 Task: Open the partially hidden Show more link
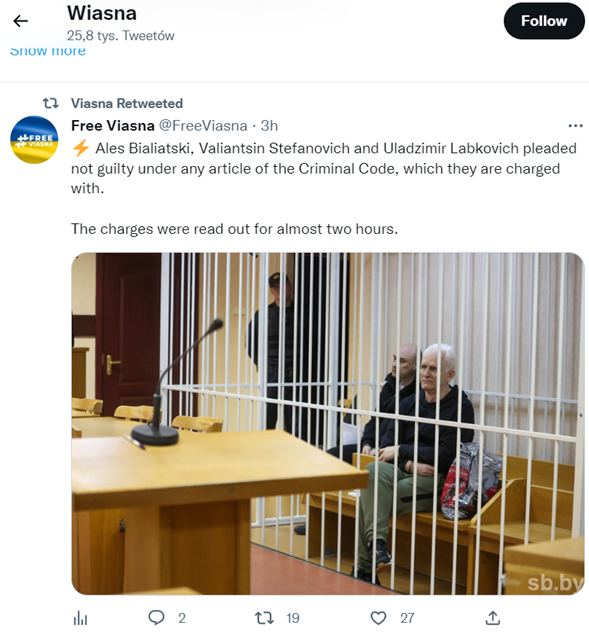coord(48,51)
